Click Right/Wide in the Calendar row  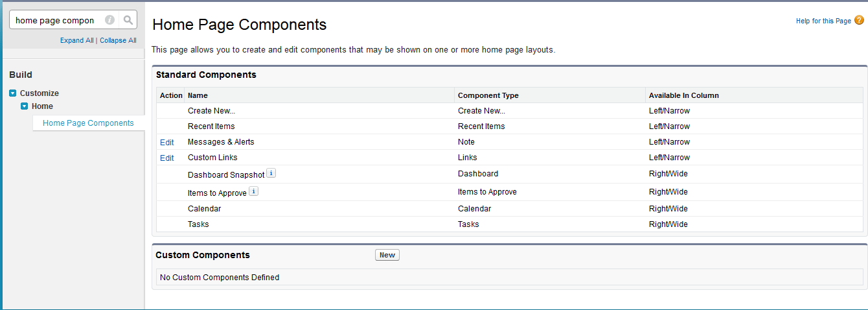[x=668, y=209]
